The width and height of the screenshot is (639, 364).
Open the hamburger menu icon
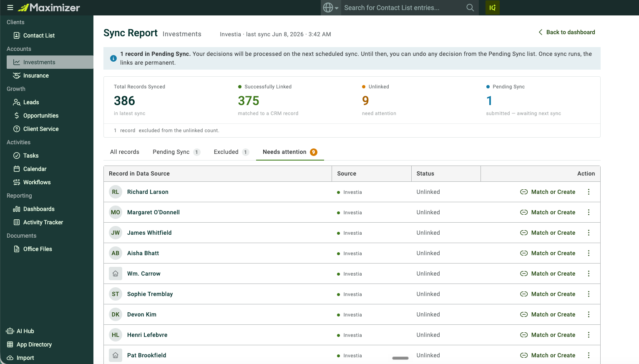(x=10, y=8)
